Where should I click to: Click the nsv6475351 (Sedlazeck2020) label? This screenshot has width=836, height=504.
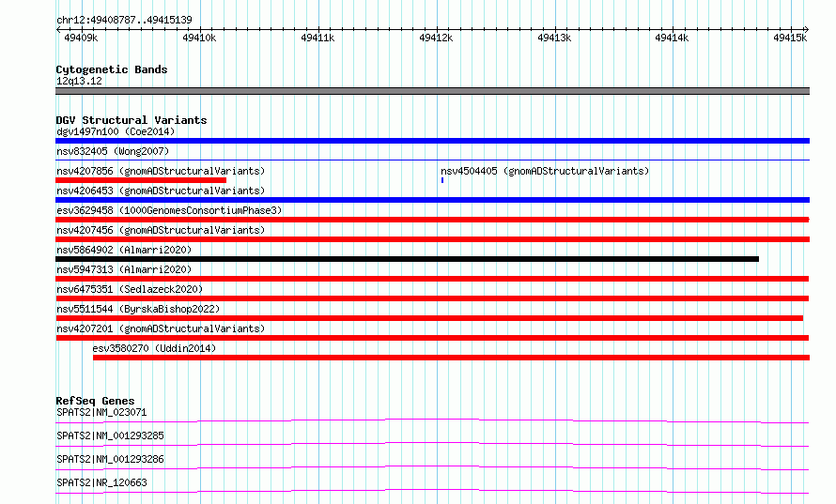[x=130, y=289]
